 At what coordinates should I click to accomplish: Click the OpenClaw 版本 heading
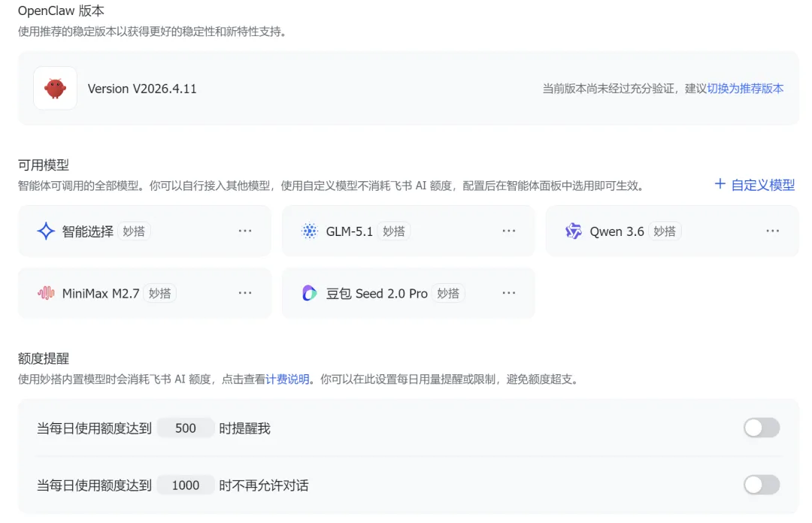click(61, 11)
